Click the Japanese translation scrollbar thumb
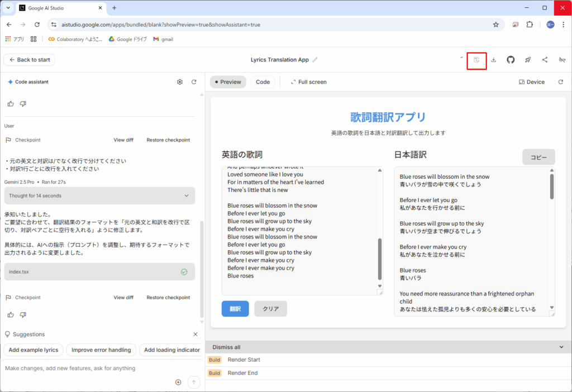 (552, 187)
